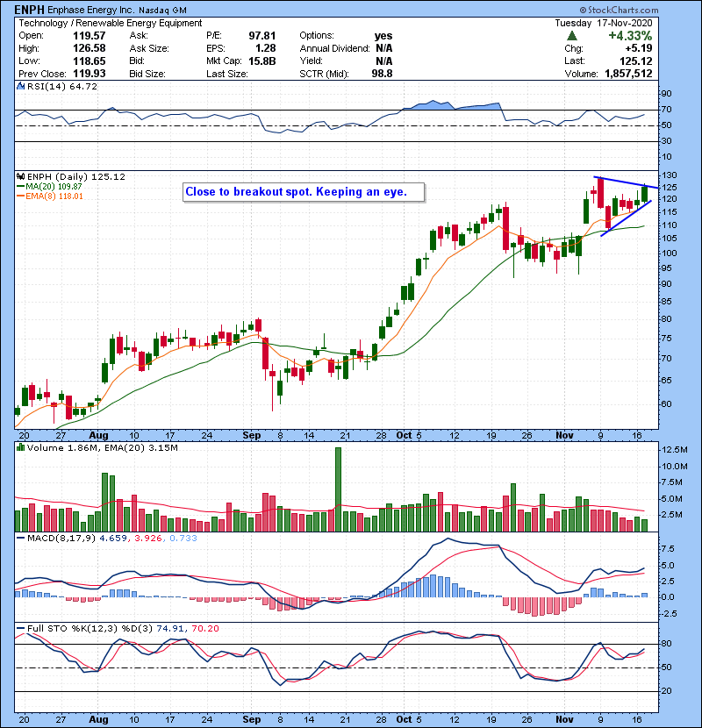Click the High price 126.58
702x728 pixels.
pyautogui.click(x=90, y=48)
